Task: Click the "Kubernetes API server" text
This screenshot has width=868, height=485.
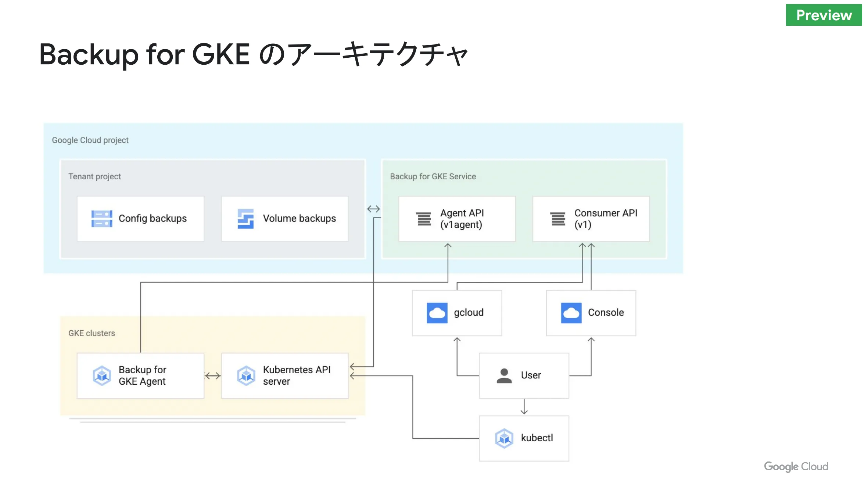Action: click(x=297, y=376)
